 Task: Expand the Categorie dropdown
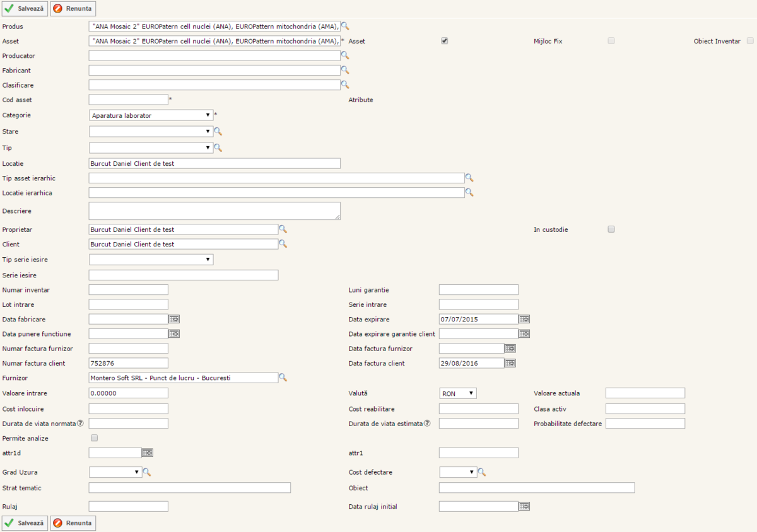tap(151, 115)
